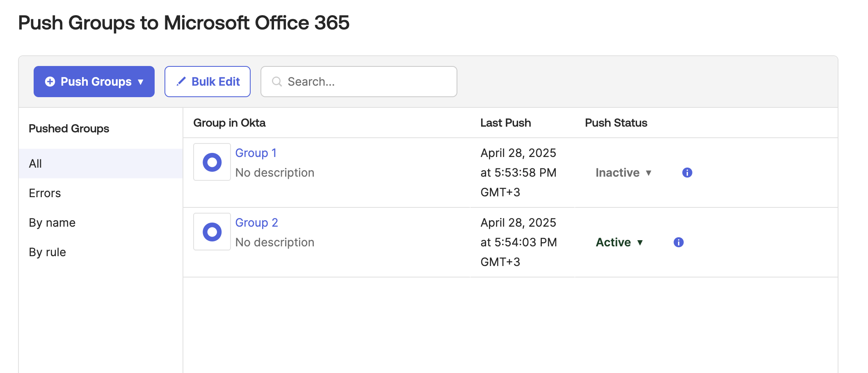
Task: Switch to the By name view
Action: click(x=52, y=223)
